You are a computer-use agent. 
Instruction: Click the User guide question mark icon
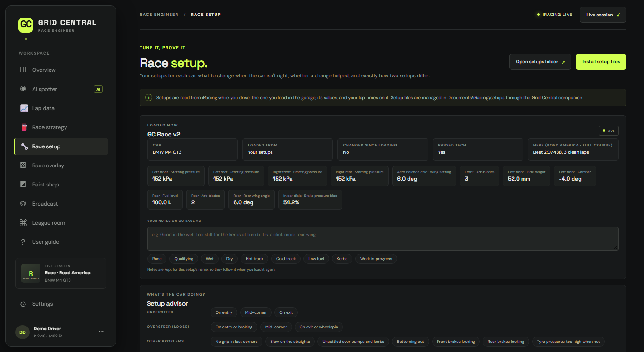[x=23, y=242]
